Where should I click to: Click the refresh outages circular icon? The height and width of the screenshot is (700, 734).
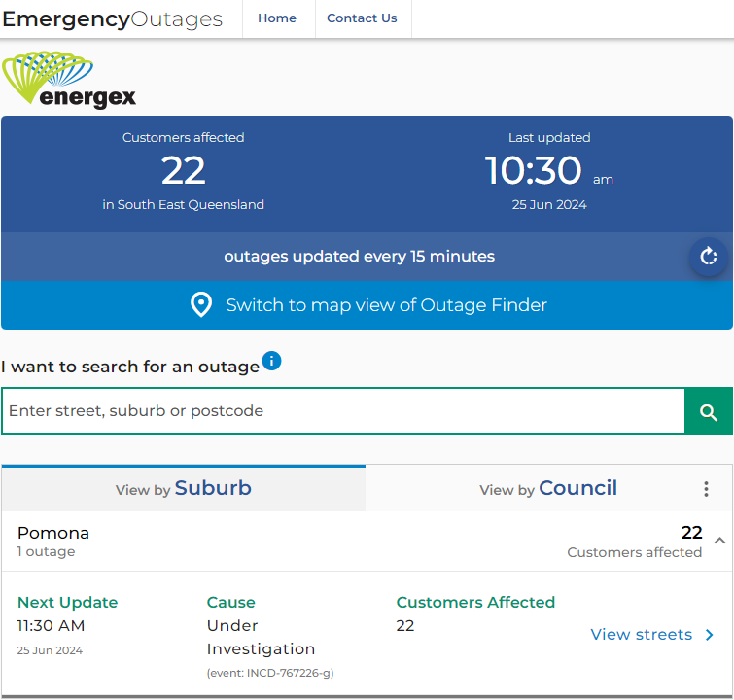[709, 257]
